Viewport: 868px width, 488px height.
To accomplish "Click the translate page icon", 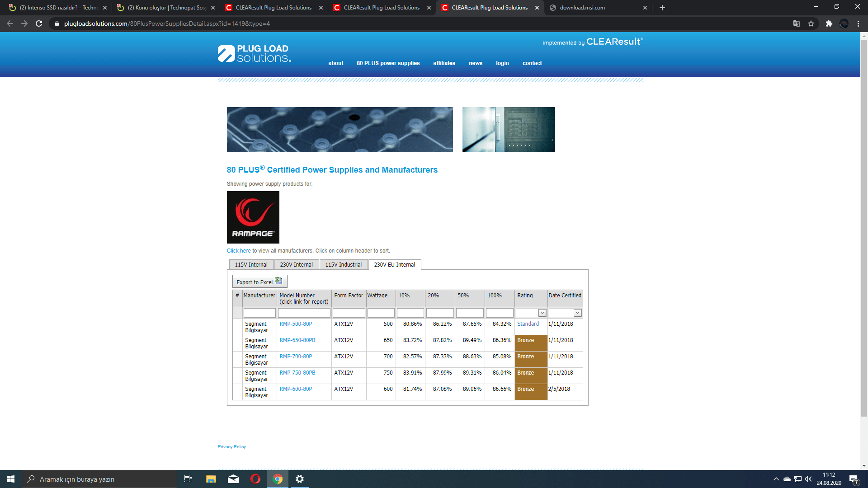I will pyautogui.click(x=797, y=23).
